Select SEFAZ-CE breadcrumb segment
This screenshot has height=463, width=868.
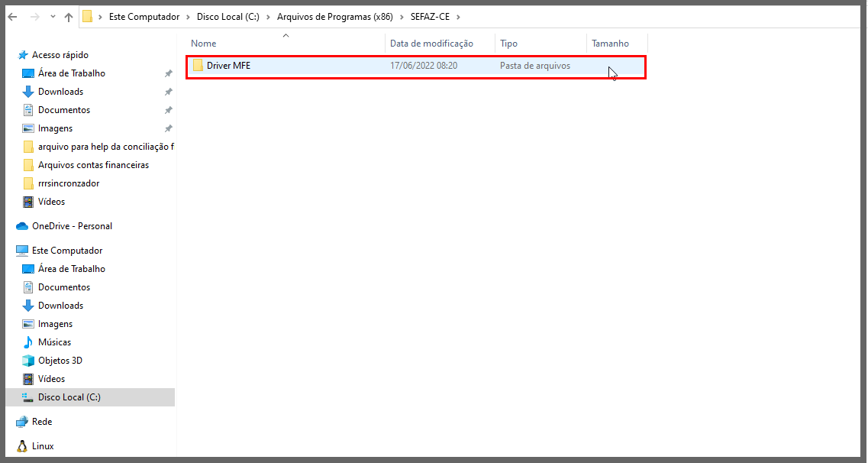tap(430, 17)
